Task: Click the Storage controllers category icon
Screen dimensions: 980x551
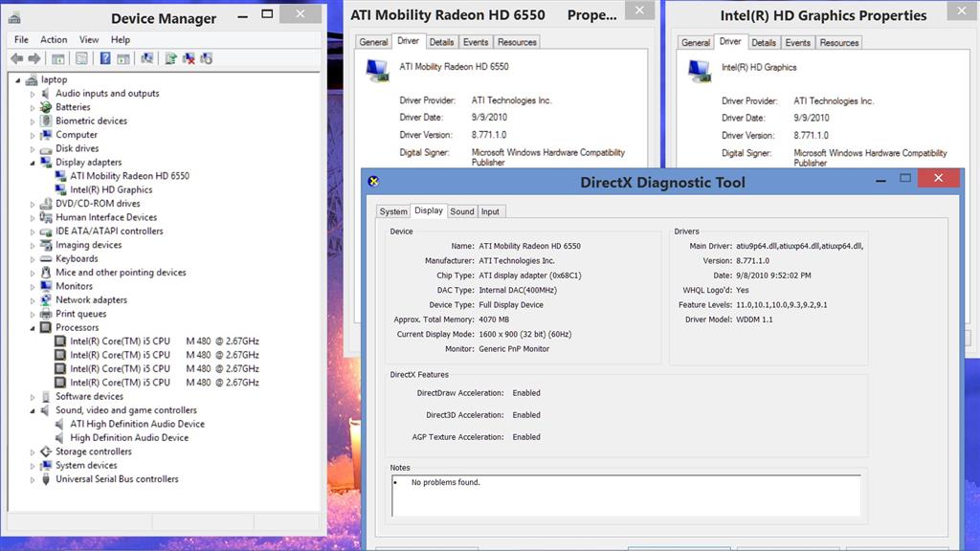Action: (x=46, y=452)
